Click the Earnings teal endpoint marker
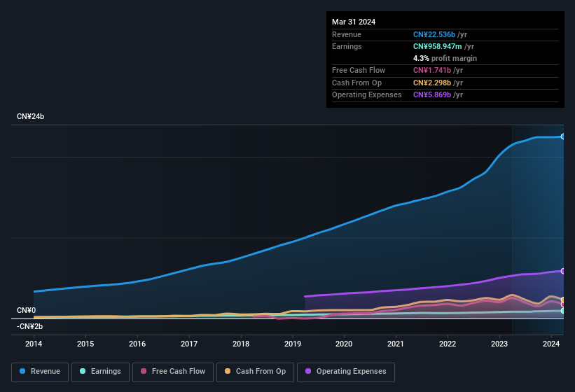This screenshot has width=575, height=392. [563, 311]
